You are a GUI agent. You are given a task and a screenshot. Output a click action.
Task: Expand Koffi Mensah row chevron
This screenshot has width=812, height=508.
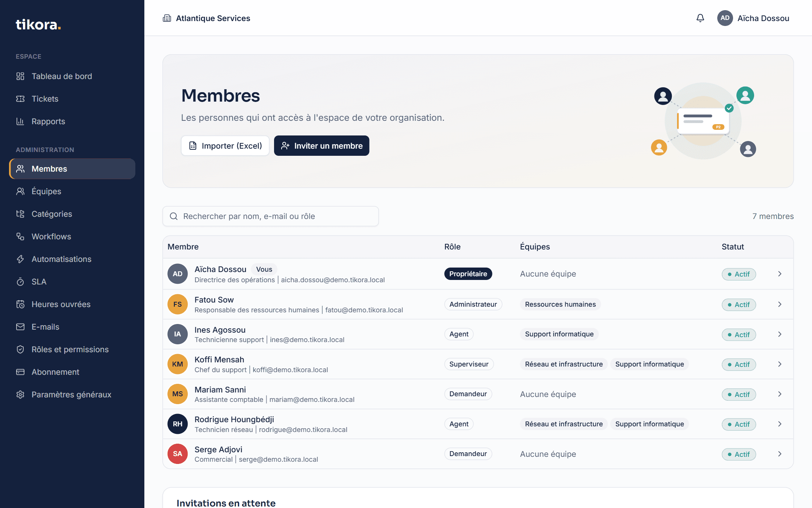[780, 364]
